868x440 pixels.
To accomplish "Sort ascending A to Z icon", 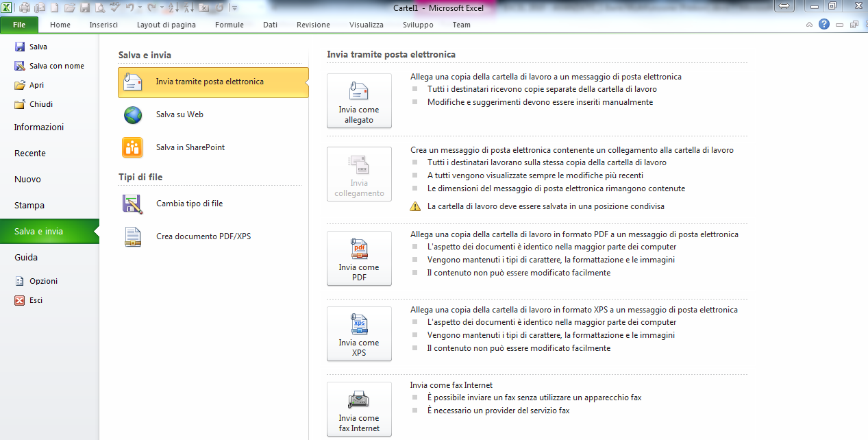I will pyautogui.click(x=173, y=8).
